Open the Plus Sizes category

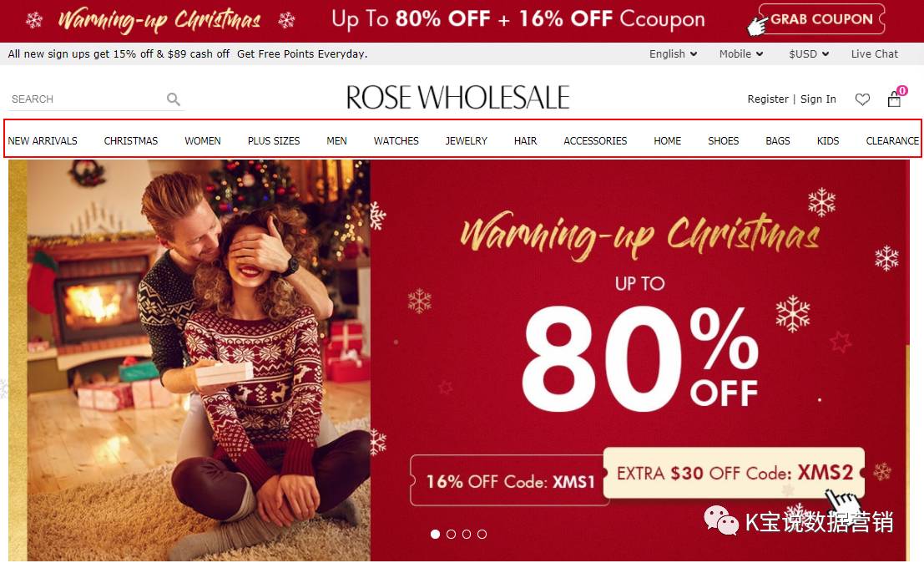tap(274, 141)
